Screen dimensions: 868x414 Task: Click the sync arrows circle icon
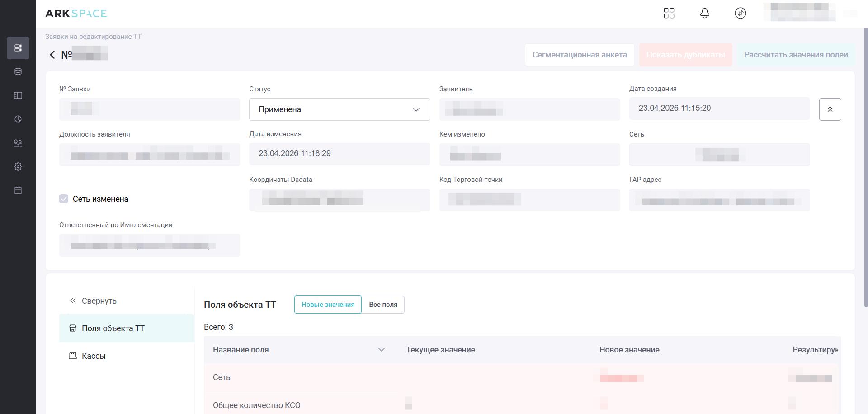740,13
